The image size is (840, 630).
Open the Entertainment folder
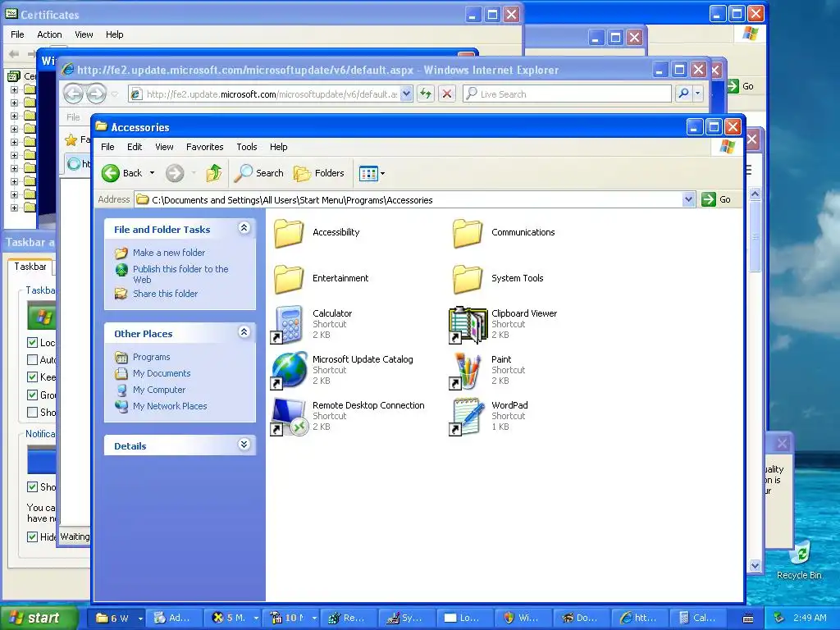click(x=289, y=279)
